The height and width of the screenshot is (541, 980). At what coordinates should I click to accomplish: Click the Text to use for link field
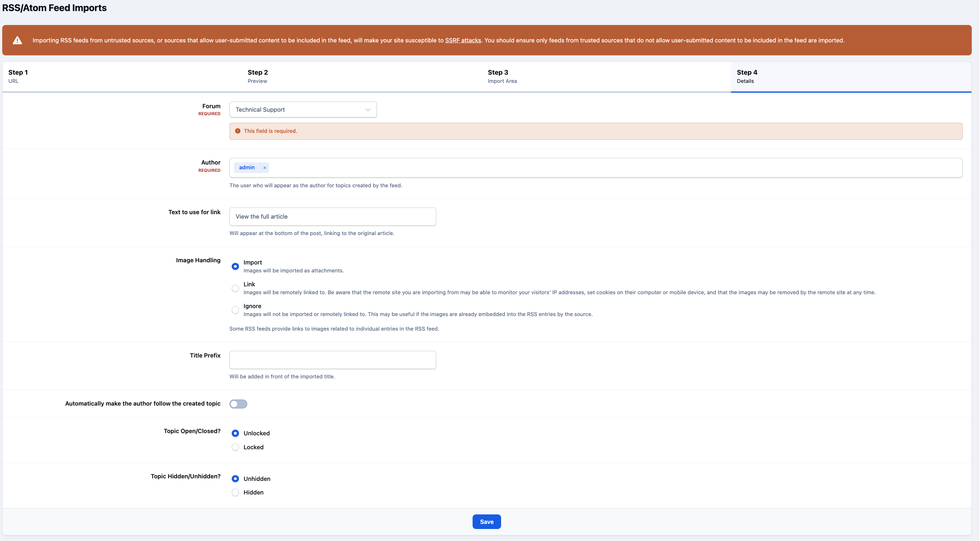(332, 217)
